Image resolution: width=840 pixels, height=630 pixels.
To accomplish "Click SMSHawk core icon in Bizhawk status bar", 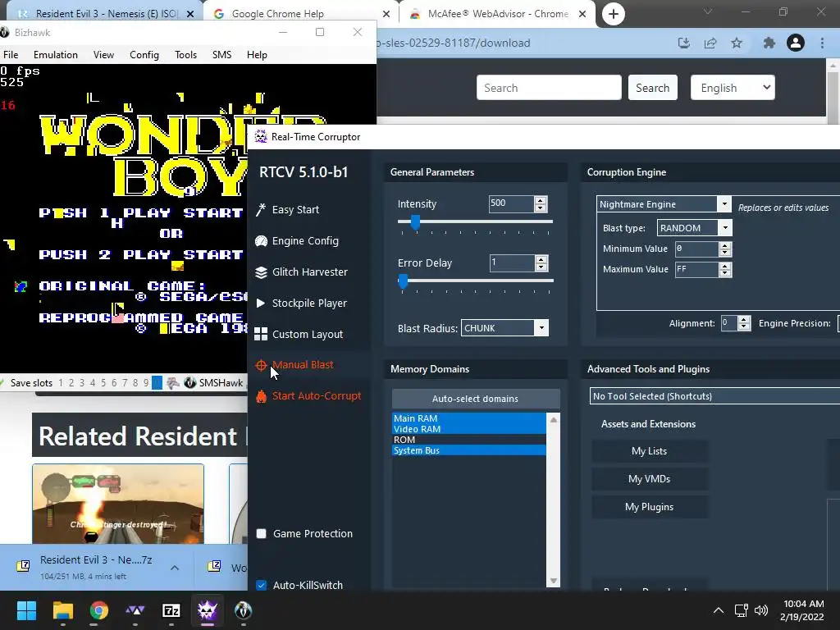I will [x=190, y=382].
